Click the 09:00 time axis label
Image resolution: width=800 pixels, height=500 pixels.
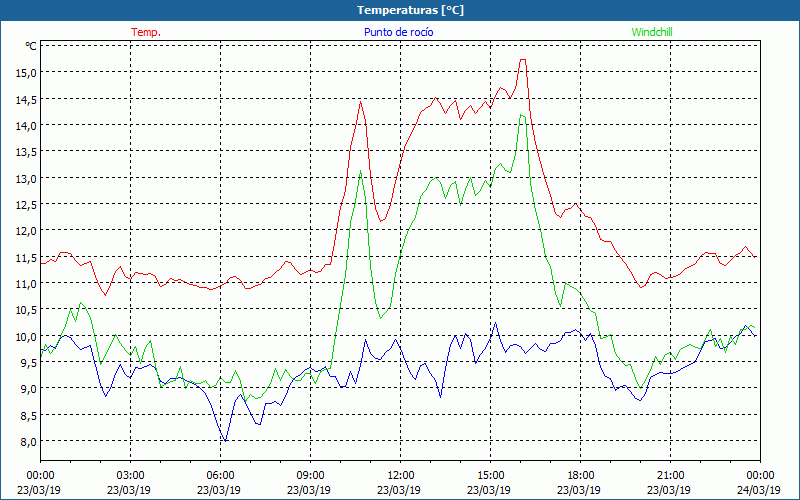310,476
